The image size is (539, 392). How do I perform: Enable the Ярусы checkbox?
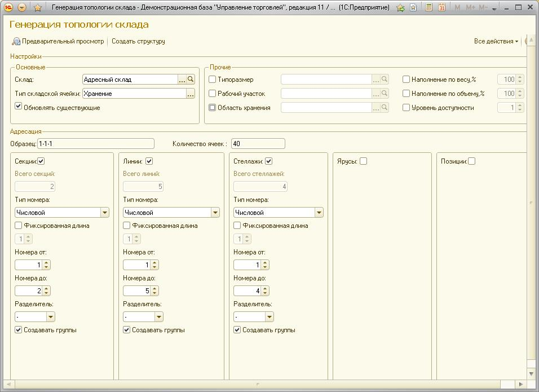pos(363,161)
